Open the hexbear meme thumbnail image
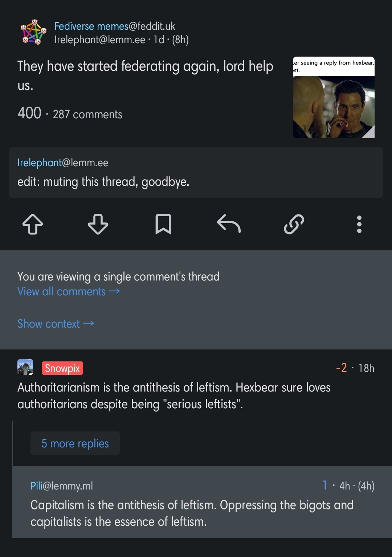 (x=334, y=97)
